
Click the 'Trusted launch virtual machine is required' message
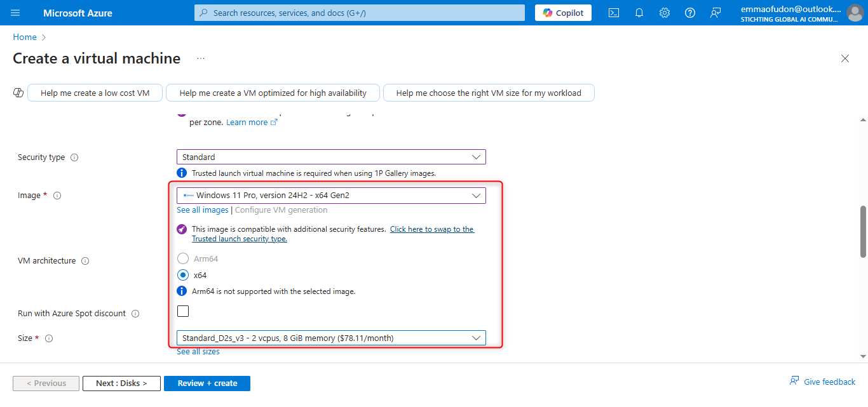click(x=314, y=173)
